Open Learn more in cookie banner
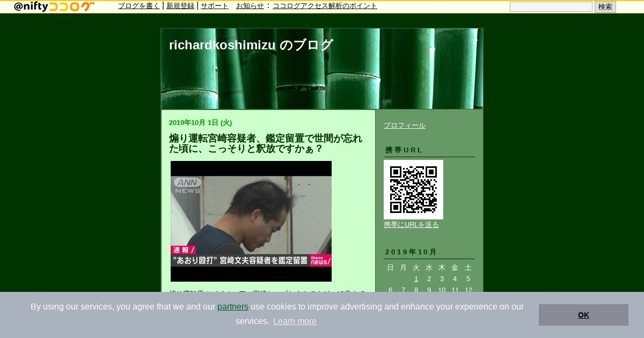 [295, 321]
